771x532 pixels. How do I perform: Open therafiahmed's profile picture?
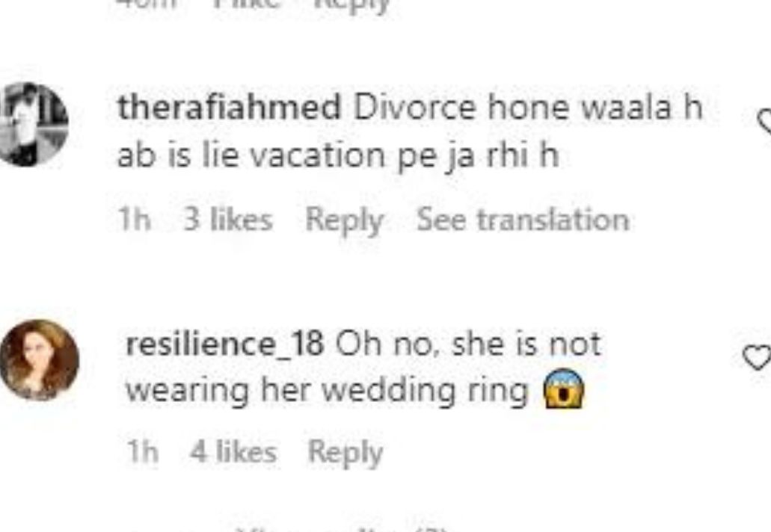click(32, 123)
